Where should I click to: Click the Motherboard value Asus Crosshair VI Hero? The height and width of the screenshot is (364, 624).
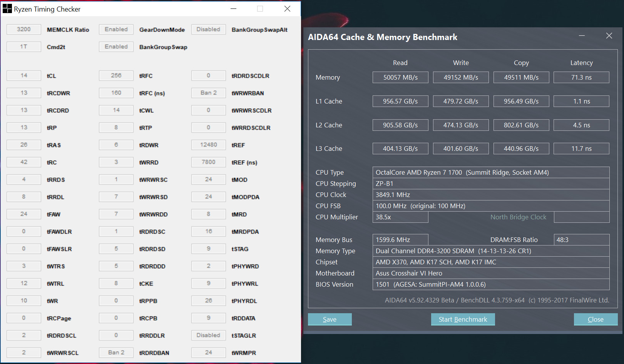[x=491, y=273]
